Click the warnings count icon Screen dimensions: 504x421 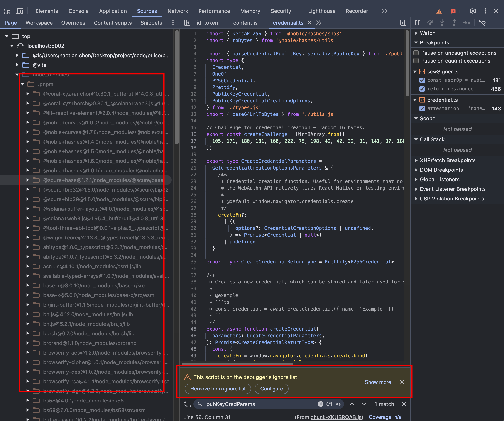[441, 11]
